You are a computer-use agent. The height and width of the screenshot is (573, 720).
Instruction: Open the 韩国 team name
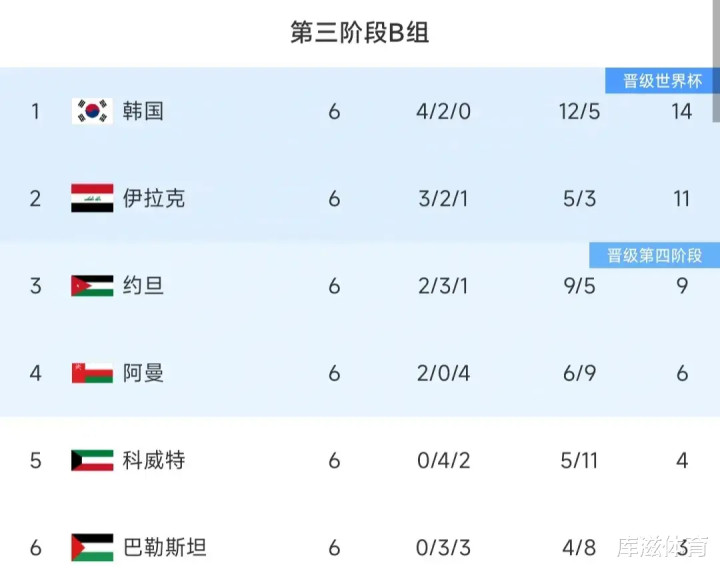tap(143, 111)
